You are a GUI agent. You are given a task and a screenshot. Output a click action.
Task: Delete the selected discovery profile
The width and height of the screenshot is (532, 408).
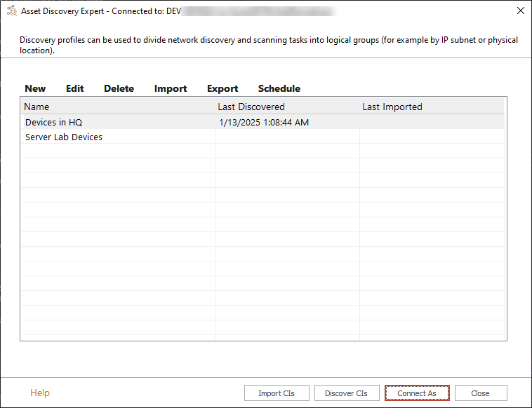(x=119, y=88)
